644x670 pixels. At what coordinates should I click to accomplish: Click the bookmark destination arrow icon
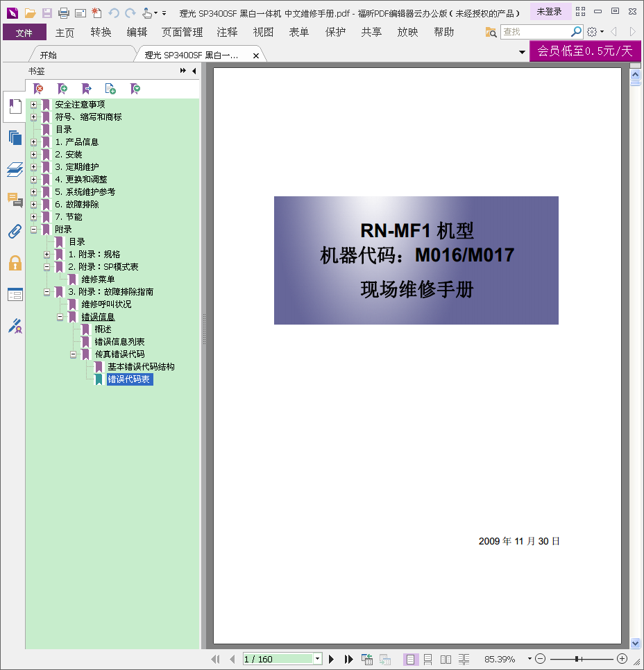tap(86, 89)
